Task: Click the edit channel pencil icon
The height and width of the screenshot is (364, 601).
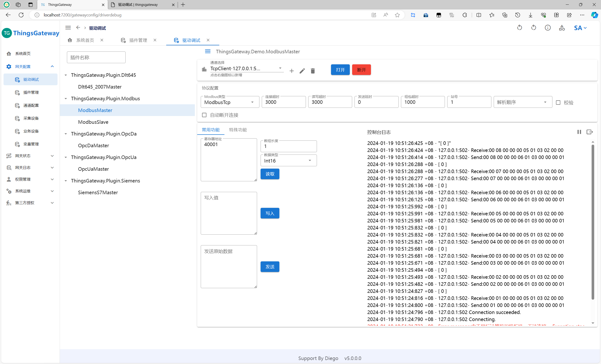Action: point(302,71)
